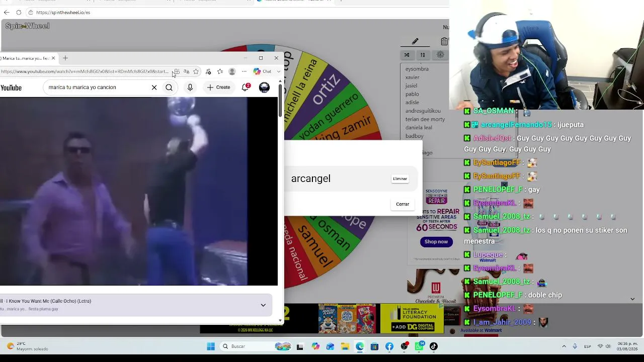This screenshot has height=362, width=644.
Task: Click the YouTube Create button
Action: (x=219, y=87)
